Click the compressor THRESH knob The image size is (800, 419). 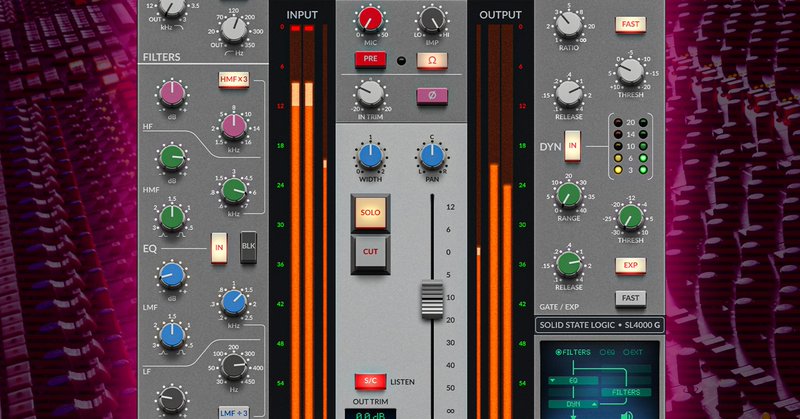tap(631, 72)
